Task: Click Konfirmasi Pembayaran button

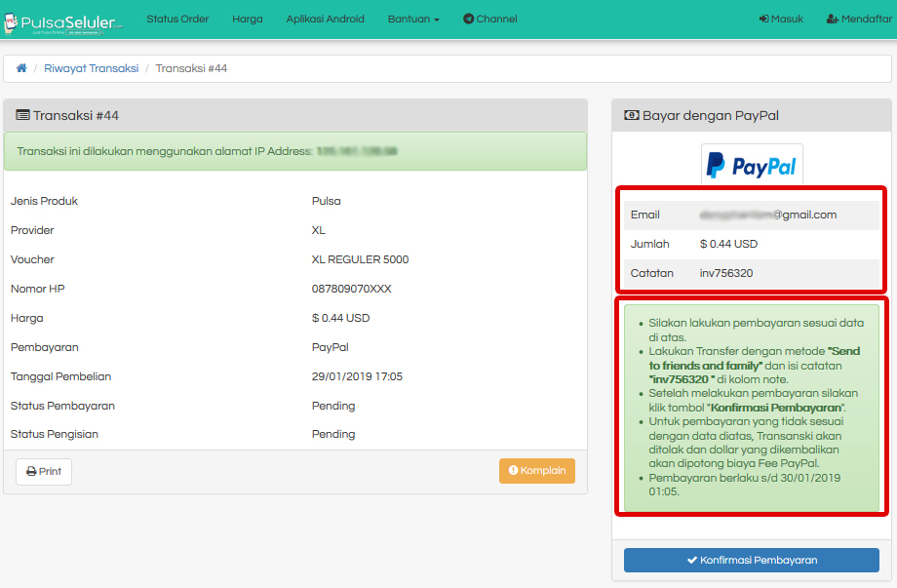Action: (751, 560)
